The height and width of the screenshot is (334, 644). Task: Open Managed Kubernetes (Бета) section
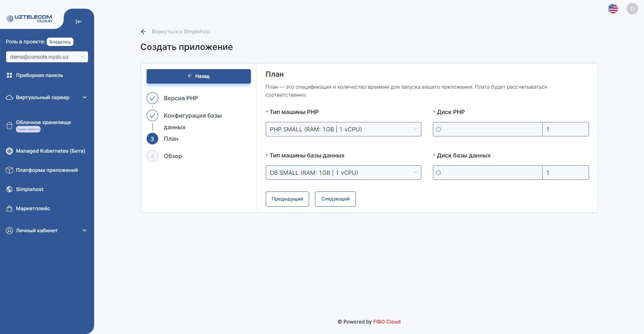tap(9, 151)
